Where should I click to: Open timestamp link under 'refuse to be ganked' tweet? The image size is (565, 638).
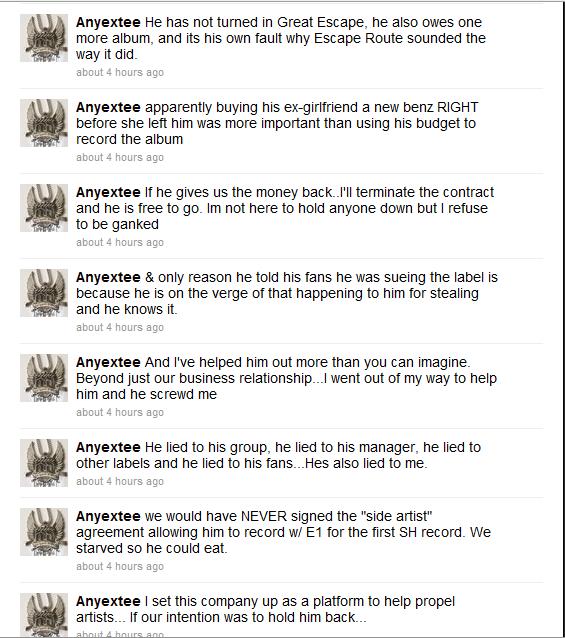[x=120, y=243]
